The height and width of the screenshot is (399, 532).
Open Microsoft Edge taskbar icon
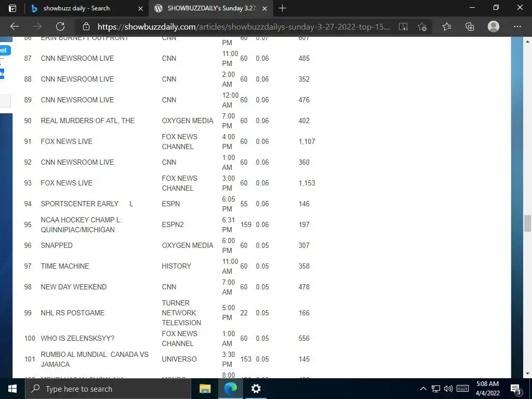(230, 389)
